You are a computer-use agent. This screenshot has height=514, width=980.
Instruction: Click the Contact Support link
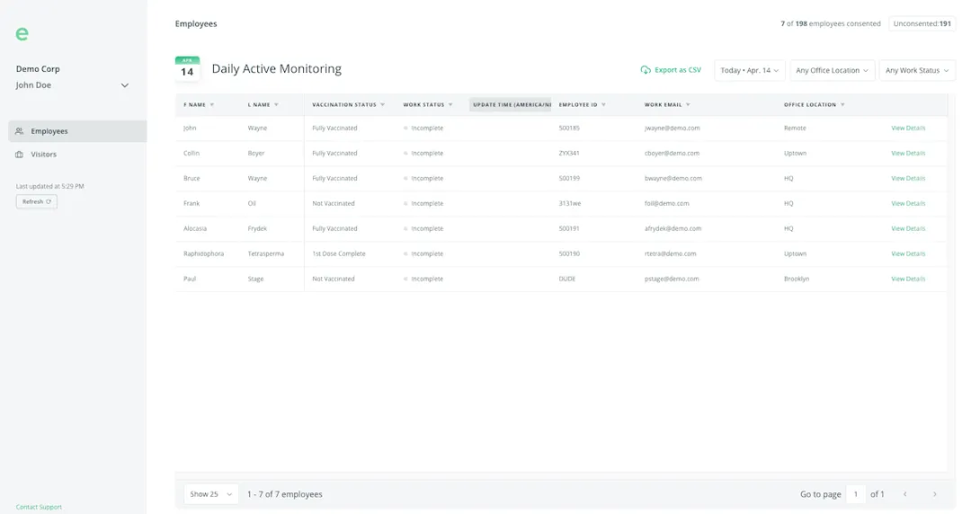39,507
